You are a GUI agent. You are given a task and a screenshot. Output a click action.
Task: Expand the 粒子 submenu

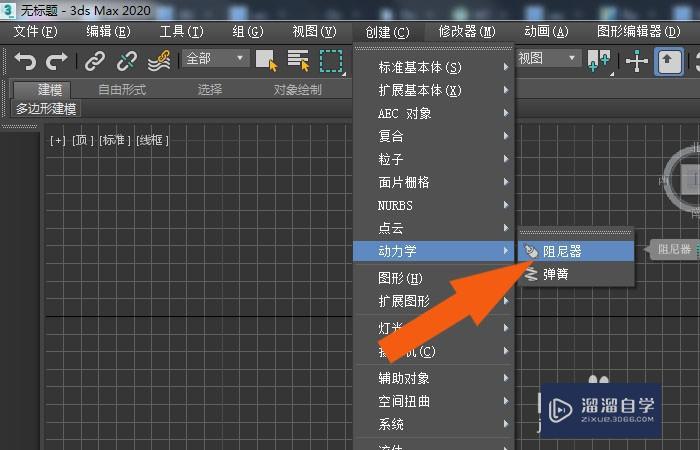pos(433,159)
